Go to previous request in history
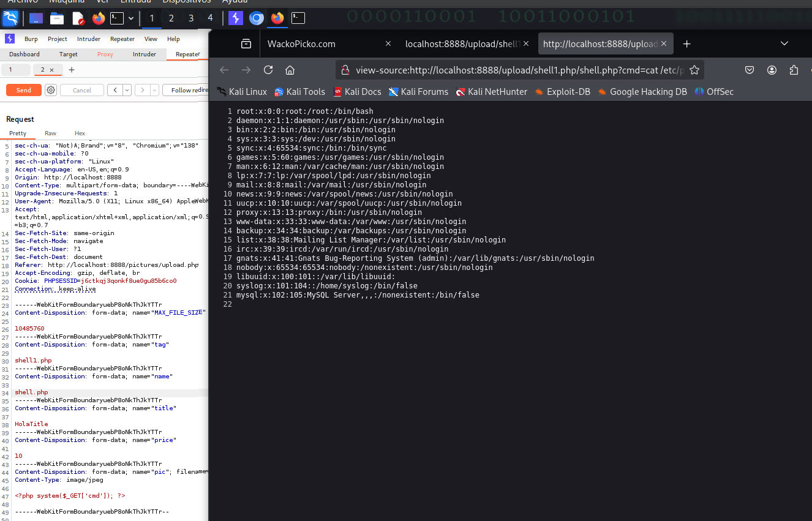The width and height of the screenshot is (812, 521). (x=115, y=90)
